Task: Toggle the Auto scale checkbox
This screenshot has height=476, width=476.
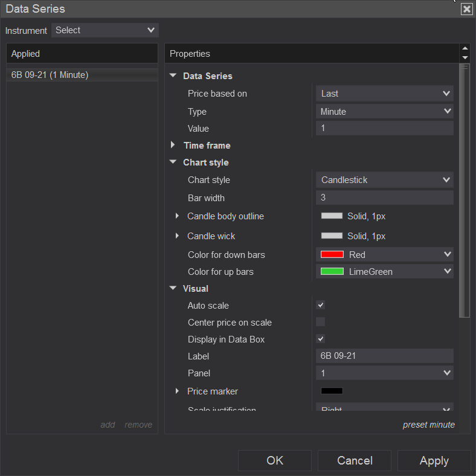Action: [321, 305]
